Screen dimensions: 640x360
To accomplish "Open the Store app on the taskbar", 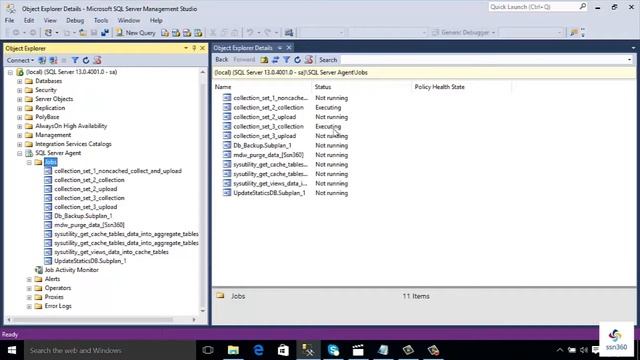I will pos(283,350).
